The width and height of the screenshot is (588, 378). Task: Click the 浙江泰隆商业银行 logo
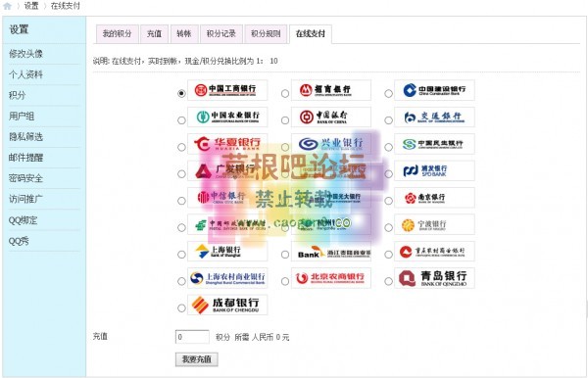click(331, 251)
